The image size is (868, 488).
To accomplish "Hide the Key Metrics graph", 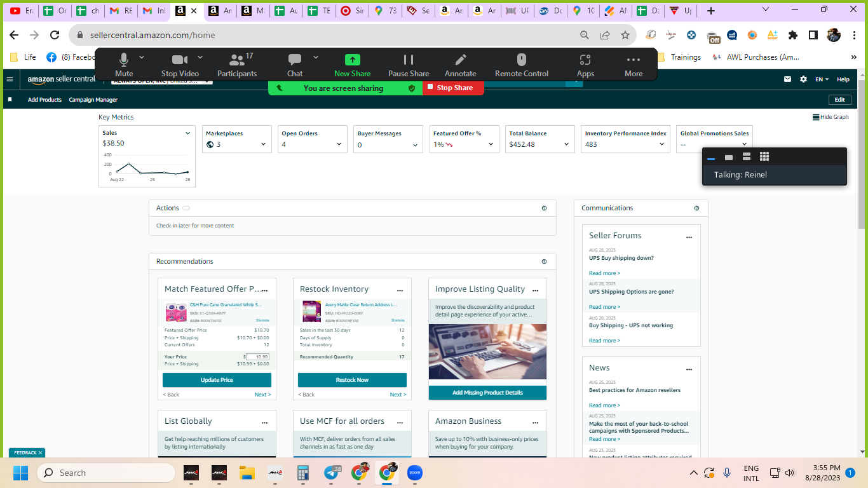I will pos(831,117).
